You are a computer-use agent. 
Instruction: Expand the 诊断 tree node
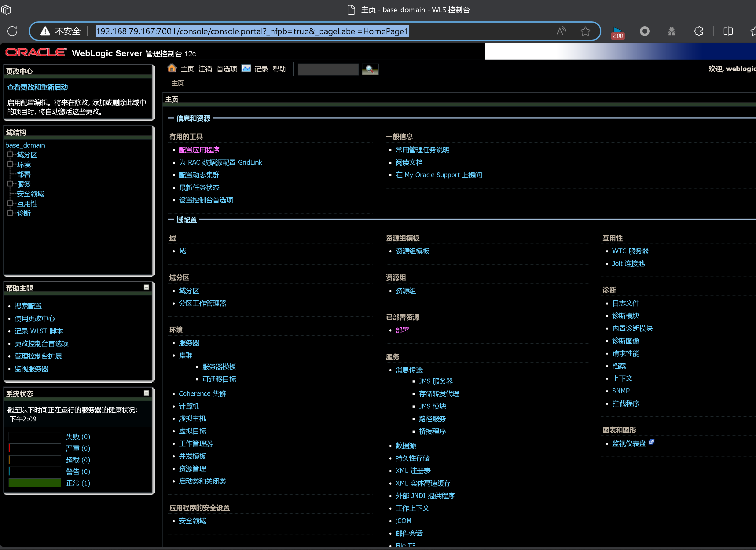tap(10, 213)
